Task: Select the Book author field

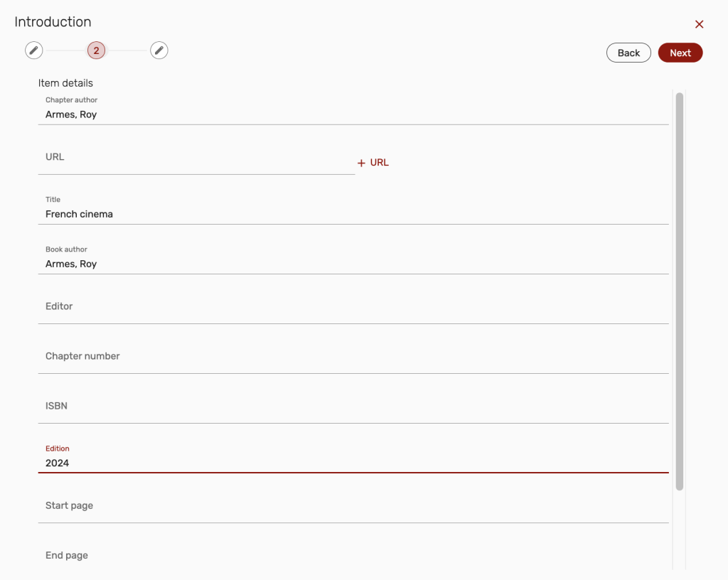Action: (353, 264)
